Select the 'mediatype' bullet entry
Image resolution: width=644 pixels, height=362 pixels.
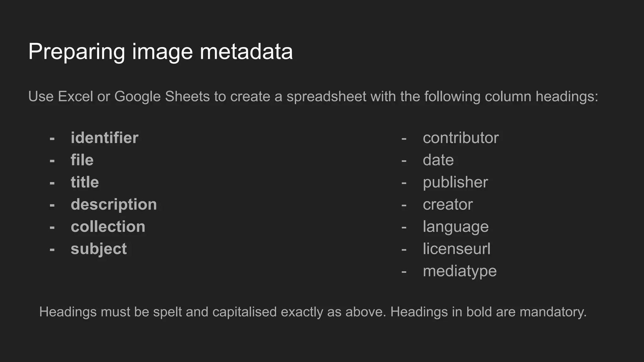pos(459,271)
